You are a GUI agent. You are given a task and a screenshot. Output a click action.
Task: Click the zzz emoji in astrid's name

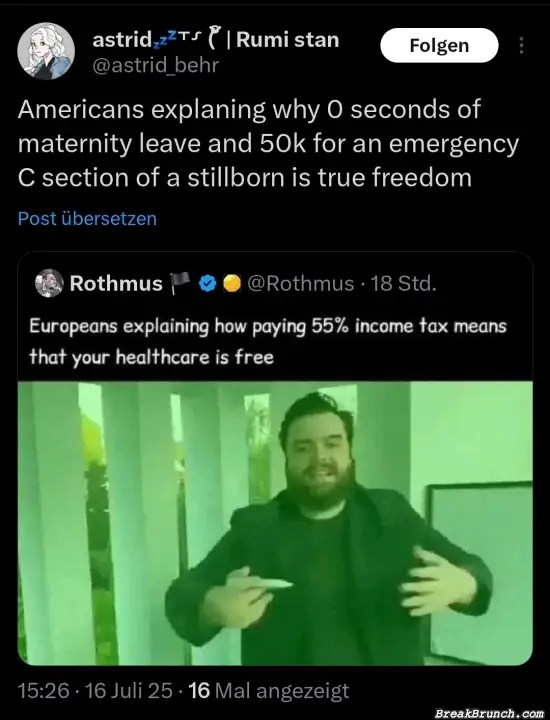click(x=163, y=40)
